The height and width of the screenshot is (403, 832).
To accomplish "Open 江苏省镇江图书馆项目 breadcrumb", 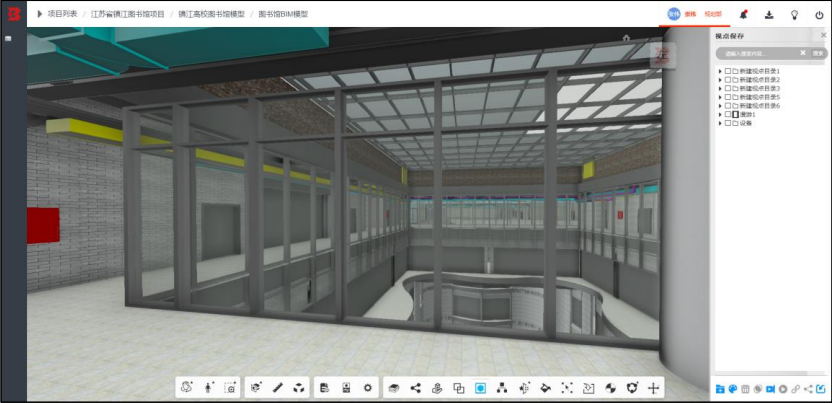I will click(x=128, y=14).
